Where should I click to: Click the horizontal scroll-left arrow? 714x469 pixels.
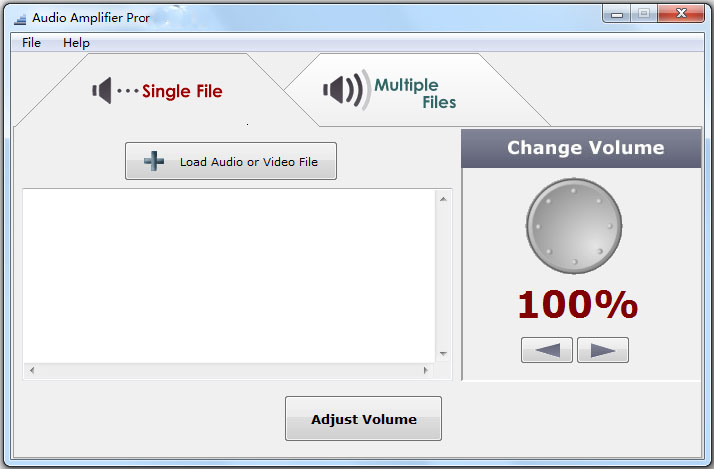(x=32, y=370)
